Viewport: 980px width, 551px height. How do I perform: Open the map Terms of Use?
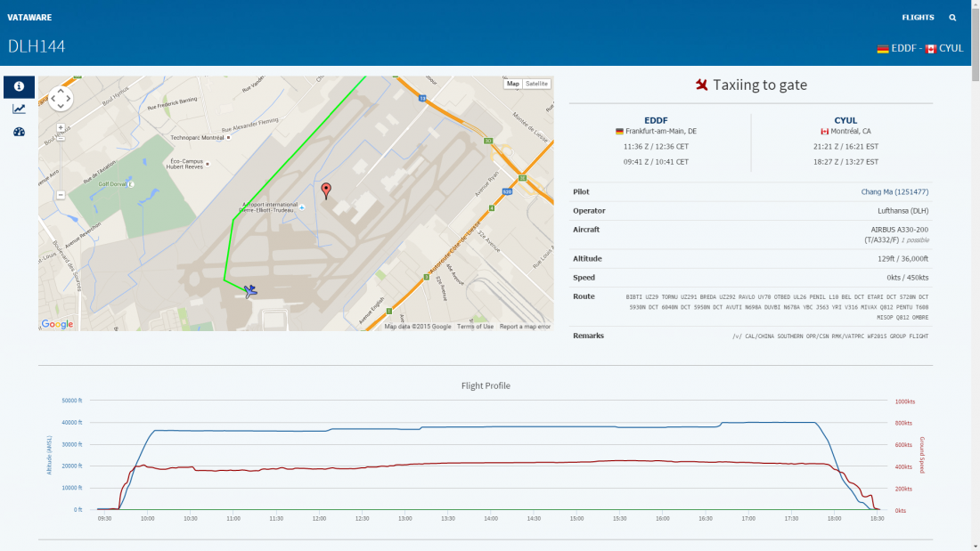(475, 326)
